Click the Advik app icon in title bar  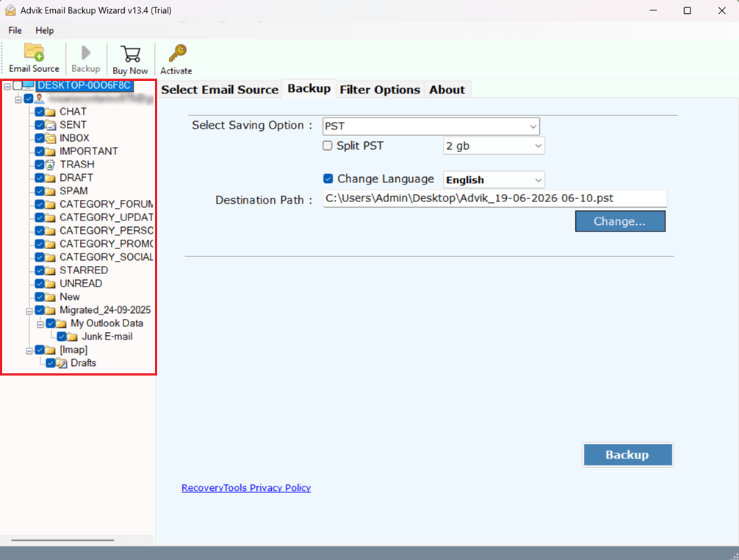pos(10,10)
